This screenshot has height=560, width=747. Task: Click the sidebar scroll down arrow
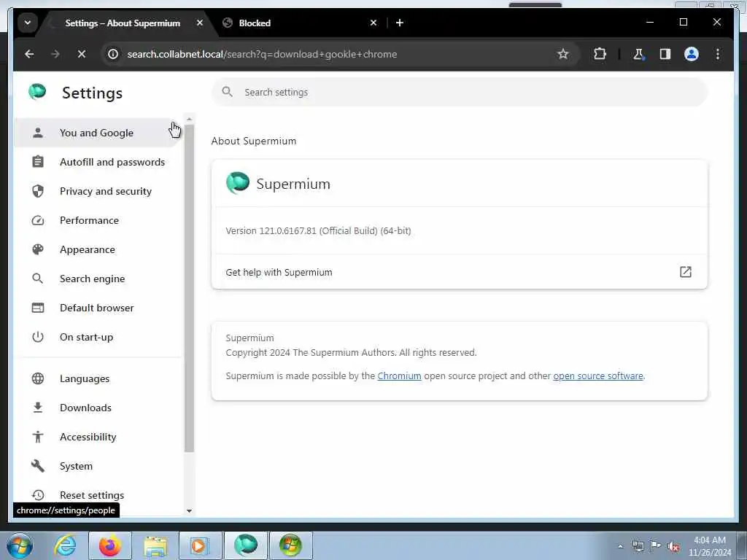tap(189, 511)
